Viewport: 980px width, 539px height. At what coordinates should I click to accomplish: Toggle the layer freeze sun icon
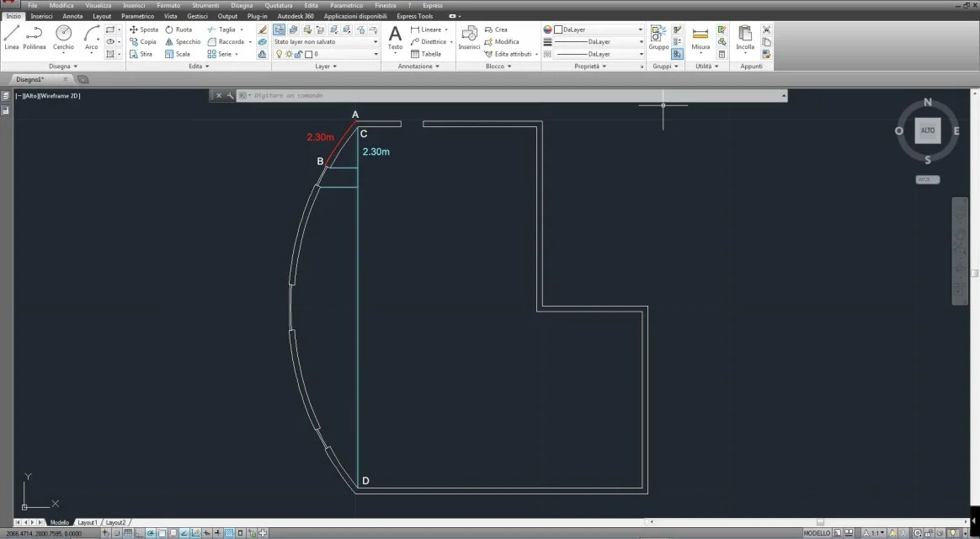[x=289, y=55]
